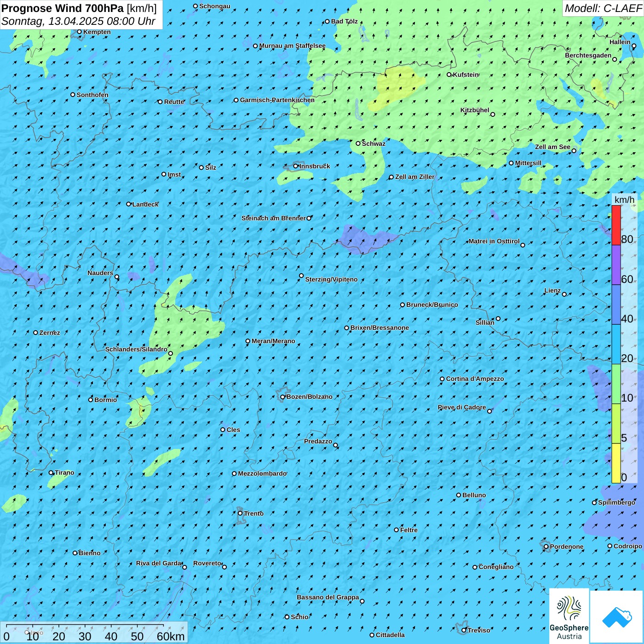Screen dimensions: 644x644
Task: Click the Trento city marker
Action: click(x=240, y=513)
